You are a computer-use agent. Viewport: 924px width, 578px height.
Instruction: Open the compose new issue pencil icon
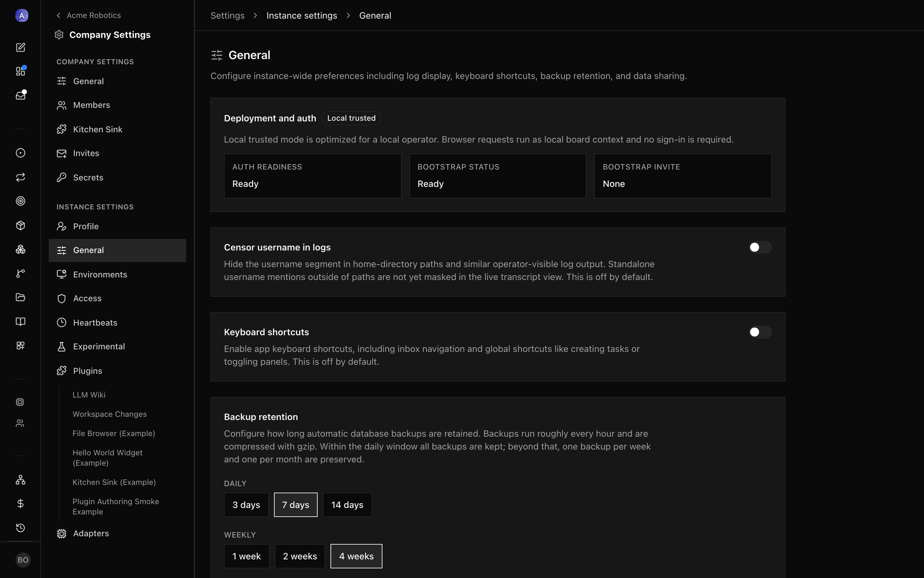[21, 48]
